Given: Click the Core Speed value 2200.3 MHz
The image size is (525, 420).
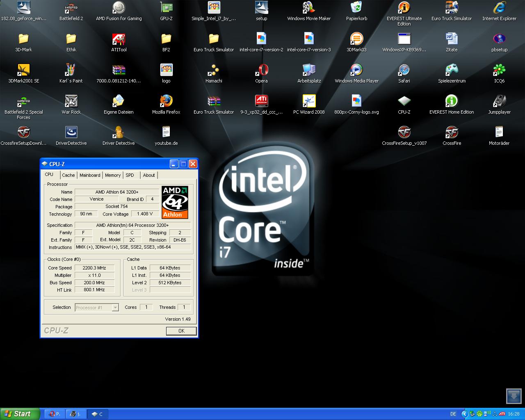Looking at the screenshot, I should (94, 268).
